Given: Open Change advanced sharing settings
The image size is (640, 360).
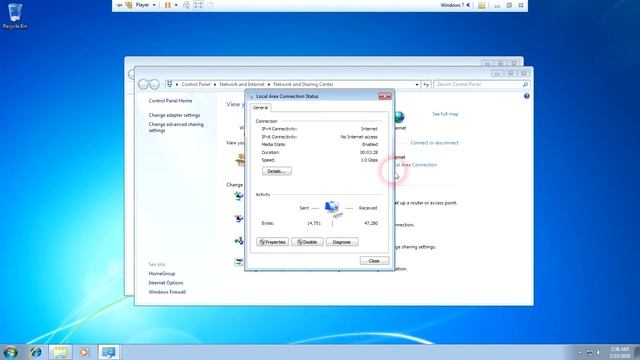Looking at the screenshot, I should (x=176, y=127).
